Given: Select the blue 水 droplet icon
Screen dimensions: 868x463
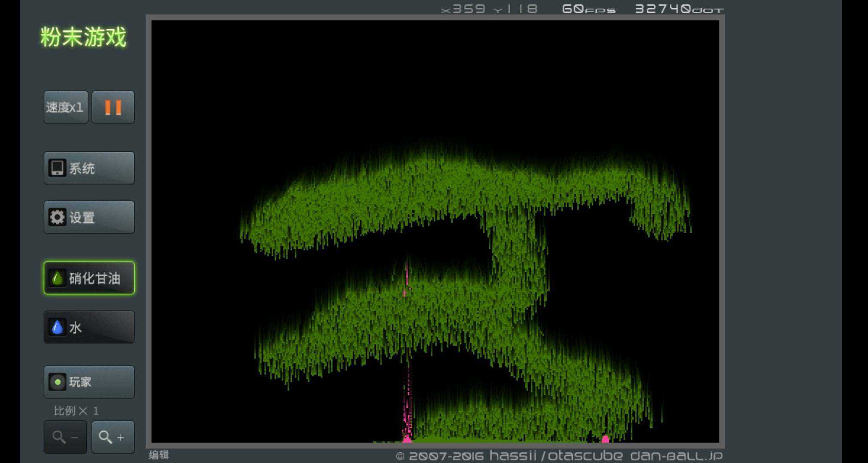Looking at the screenshot, I should 57,328.
